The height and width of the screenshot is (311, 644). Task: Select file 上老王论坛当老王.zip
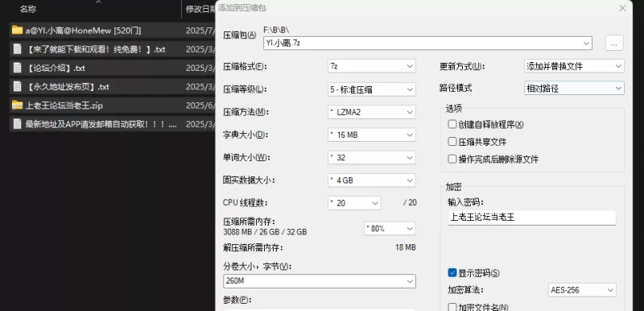coord(113,106)
